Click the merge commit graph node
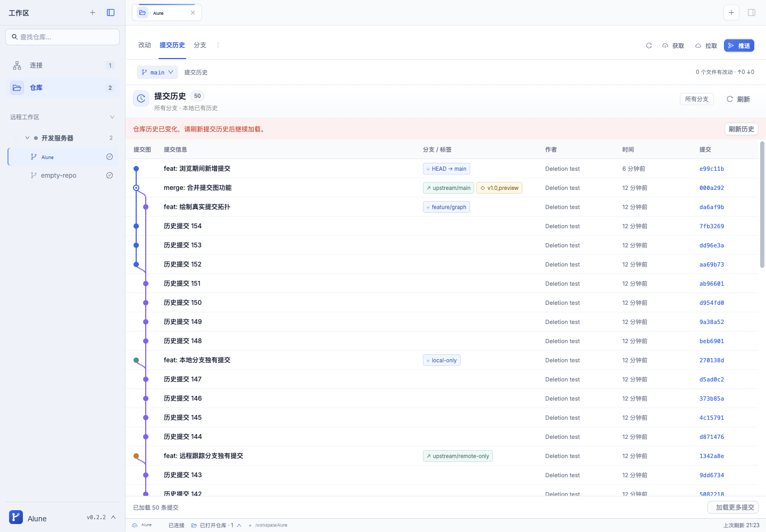 coord(136,188)
